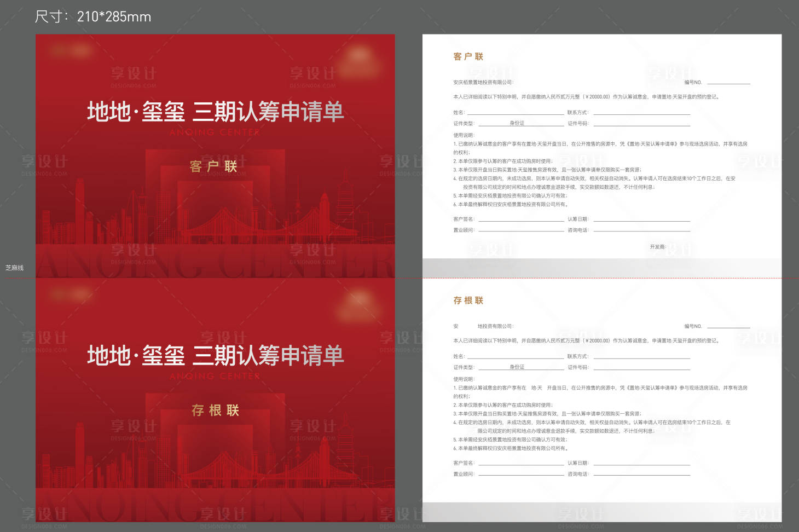Click rule 5 '本单需经安庆栢景置地' in 客户联 form

[511, 195]
